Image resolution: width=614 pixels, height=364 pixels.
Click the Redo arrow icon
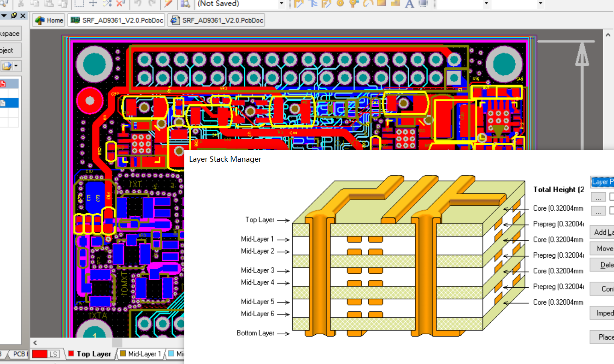click(x=152, y=3)
